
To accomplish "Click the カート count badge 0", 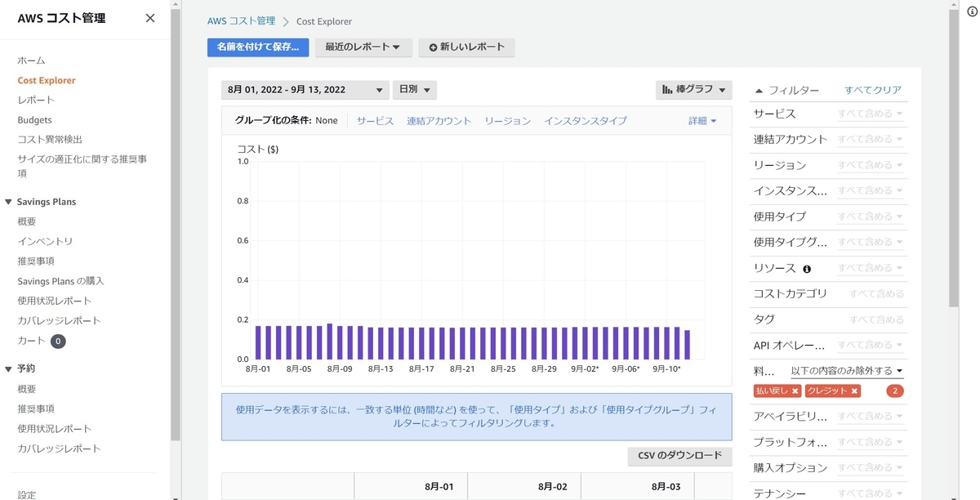I will (58, 341).
